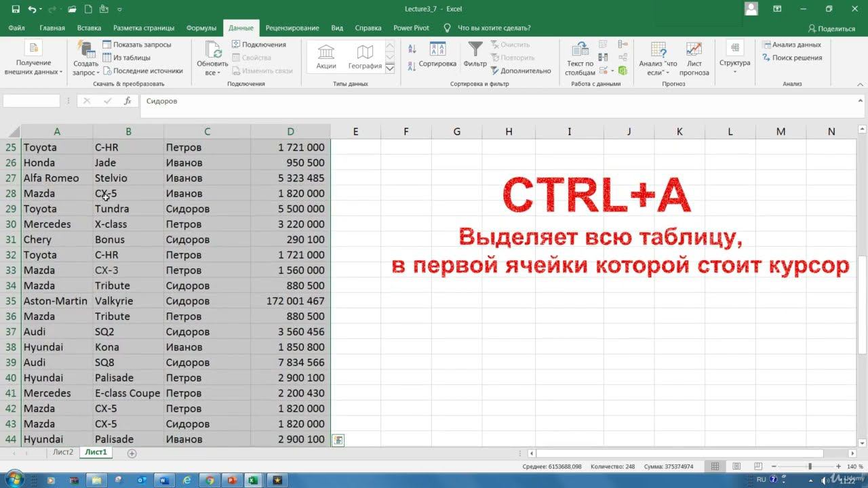This screenshot has height=488, width=868.
Task: Click the cell 172 001 467
Action: tap(290, 301)
